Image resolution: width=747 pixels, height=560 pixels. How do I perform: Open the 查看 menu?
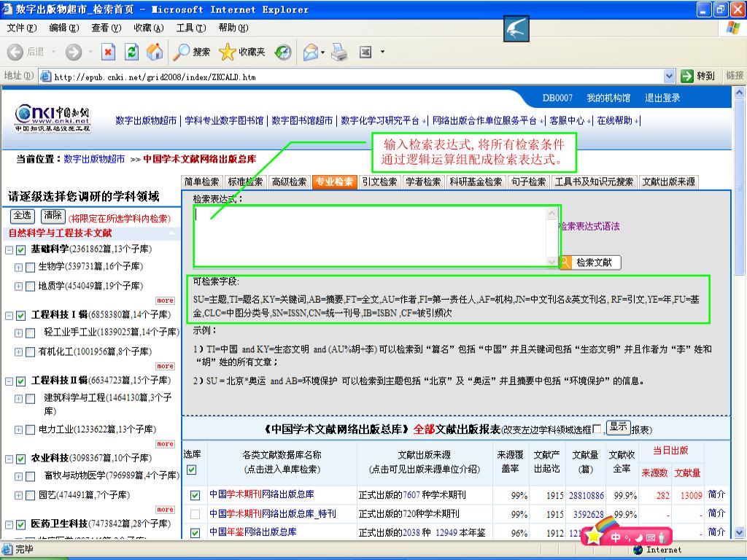[107, 28]
